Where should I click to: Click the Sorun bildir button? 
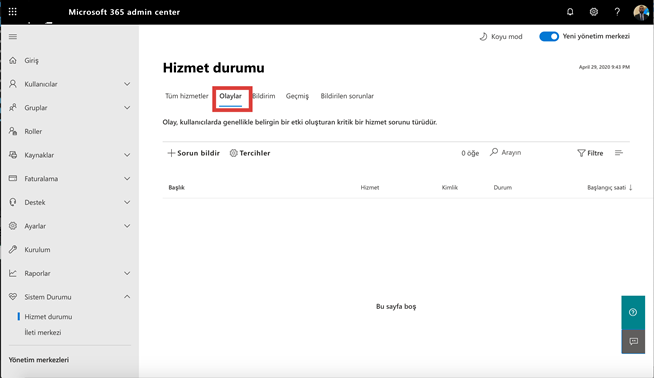pos(194,153)
